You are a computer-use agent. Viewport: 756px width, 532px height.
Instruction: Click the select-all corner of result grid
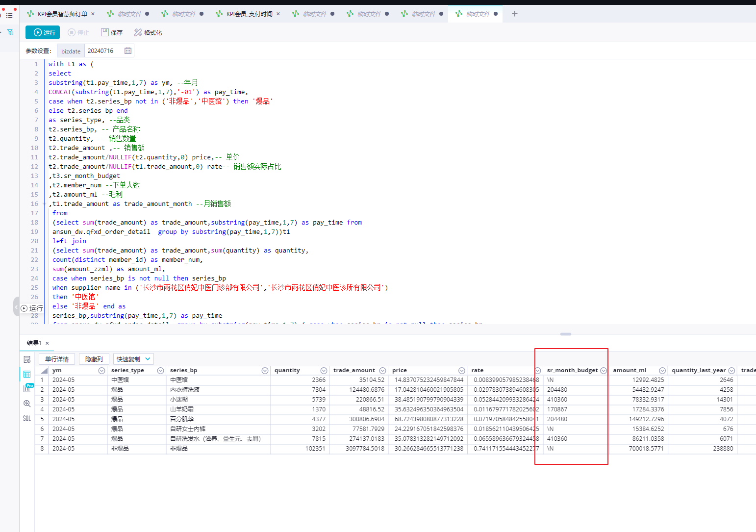42,371
